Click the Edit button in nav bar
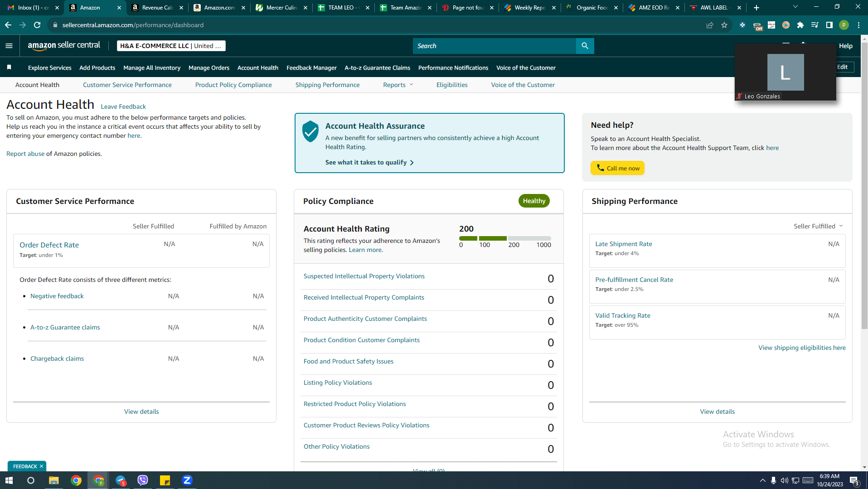This screenshot has height=489, width=868. tap(843, 67)
